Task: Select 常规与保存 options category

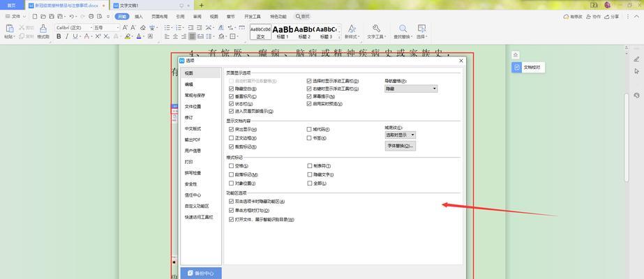Action: point(200,95)
